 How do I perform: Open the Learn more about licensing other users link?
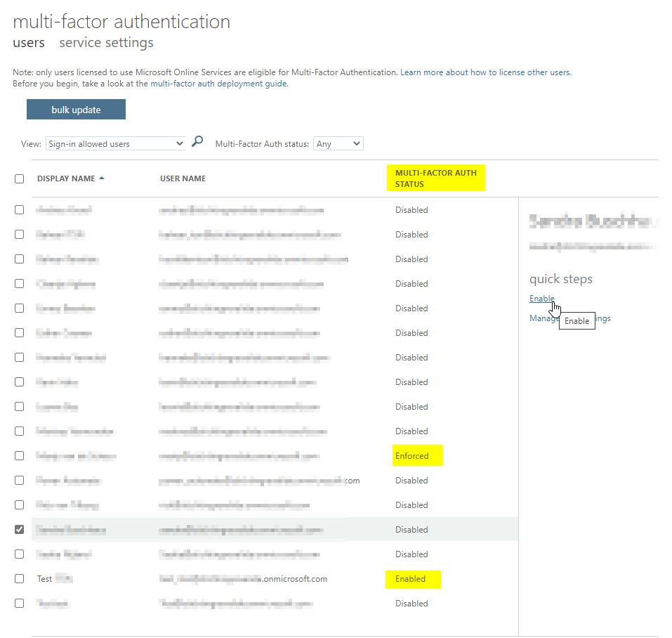click(486, 72)
